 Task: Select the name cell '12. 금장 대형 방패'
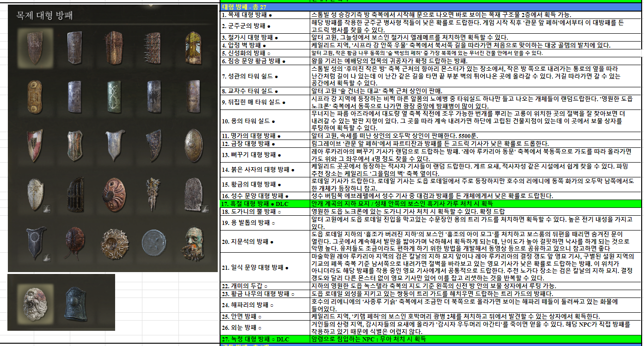click(265, 144)
